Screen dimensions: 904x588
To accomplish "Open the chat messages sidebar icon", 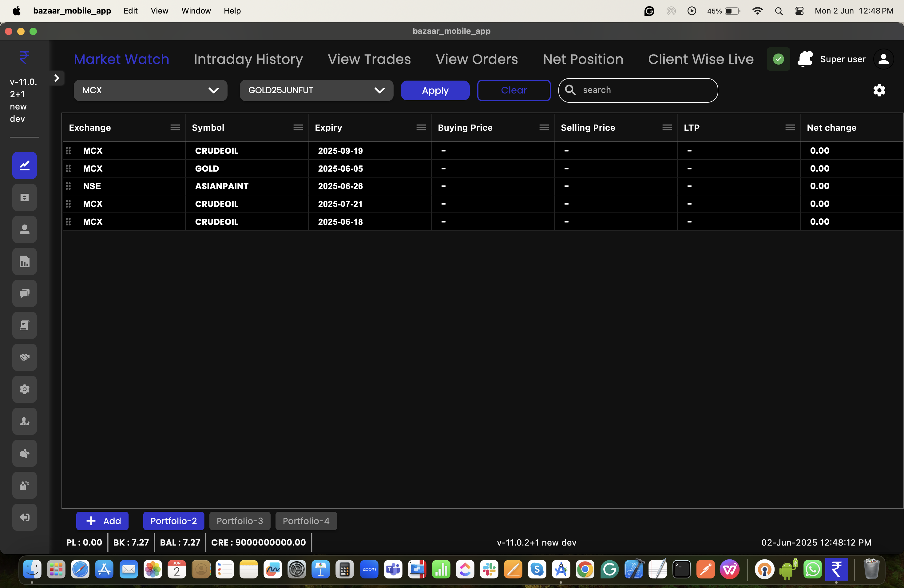I will [24, 293].
